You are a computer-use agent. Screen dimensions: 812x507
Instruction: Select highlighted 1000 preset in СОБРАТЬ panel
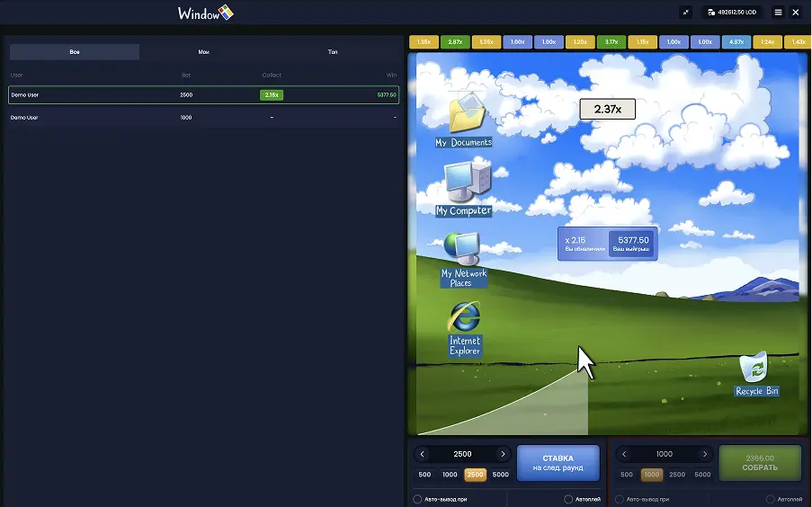[651, 475]
